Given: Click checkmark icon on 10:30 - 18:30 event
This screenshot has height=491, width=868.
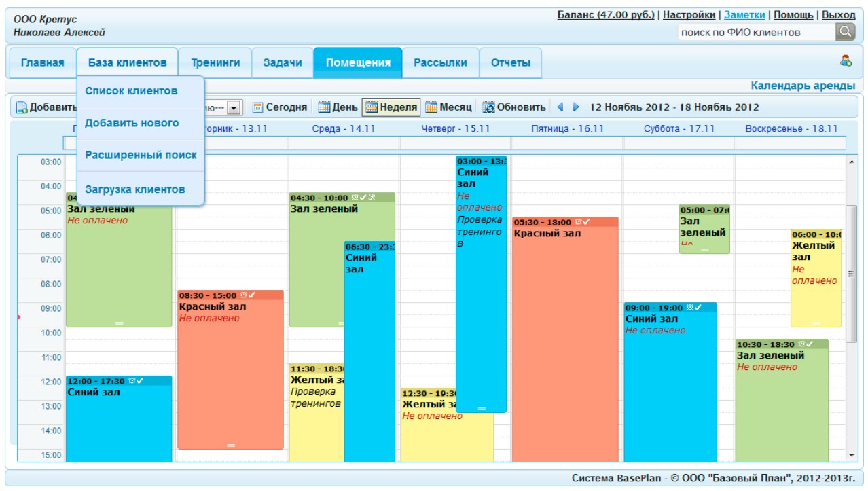Looking at the screenshot, I should 810,344.
